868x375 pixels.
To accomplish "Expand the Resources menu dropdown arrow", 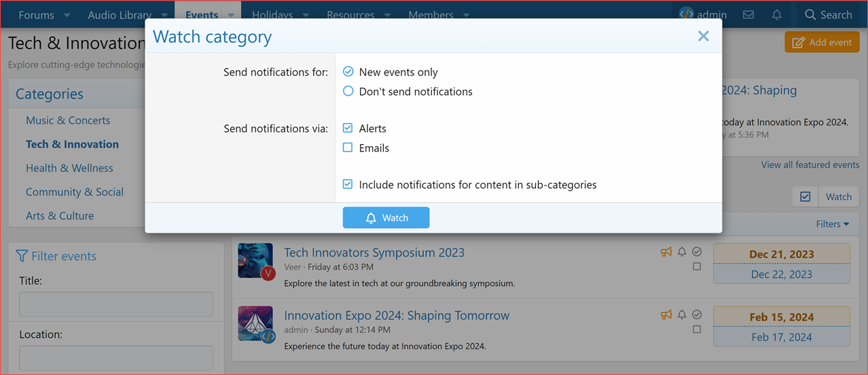I will (386, 15).
